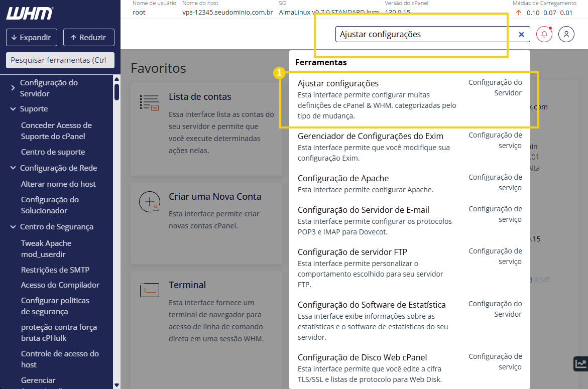Click the Criar uma Nova Conta plus icon
Viewport: 588px width, 389px height.
[x=149, y=201]
